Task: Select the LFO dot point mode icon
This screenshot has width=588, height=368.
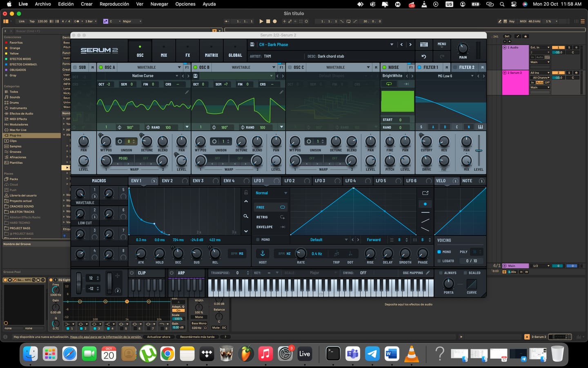Action: coord(425,204)
